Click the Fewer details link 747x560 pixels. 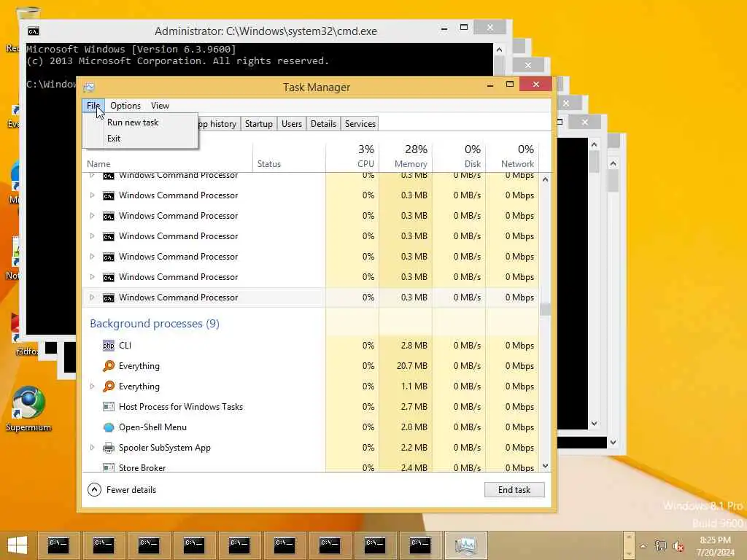tap(131, 490)
